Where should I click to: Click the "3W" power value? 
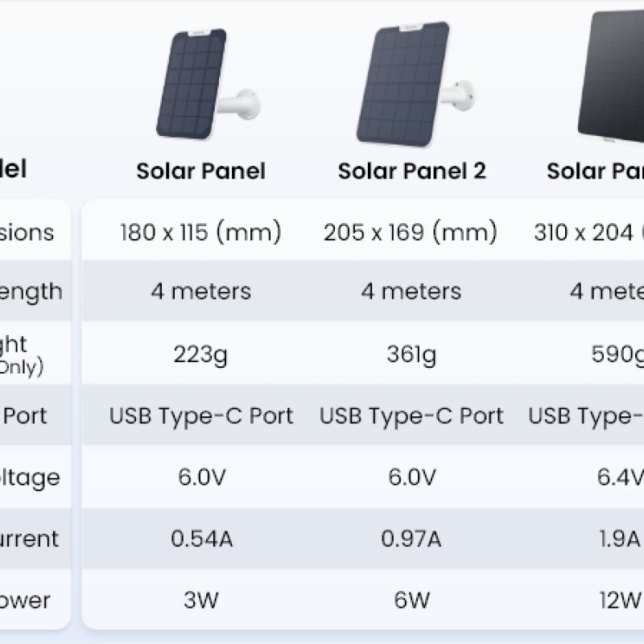coord(200,600)
